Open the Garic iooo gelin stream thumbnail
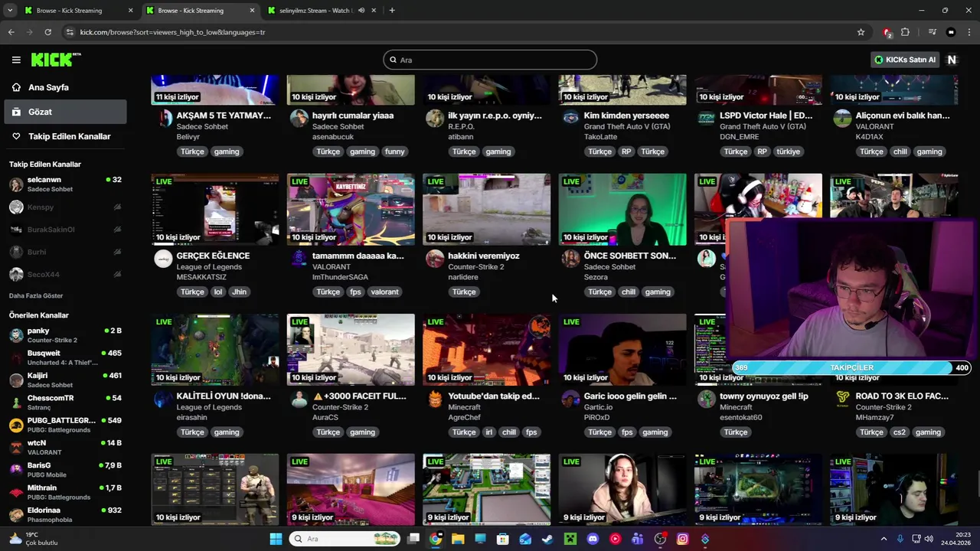Image resolution: width=980 pixels, height=551 pixels. pos(622,350)
